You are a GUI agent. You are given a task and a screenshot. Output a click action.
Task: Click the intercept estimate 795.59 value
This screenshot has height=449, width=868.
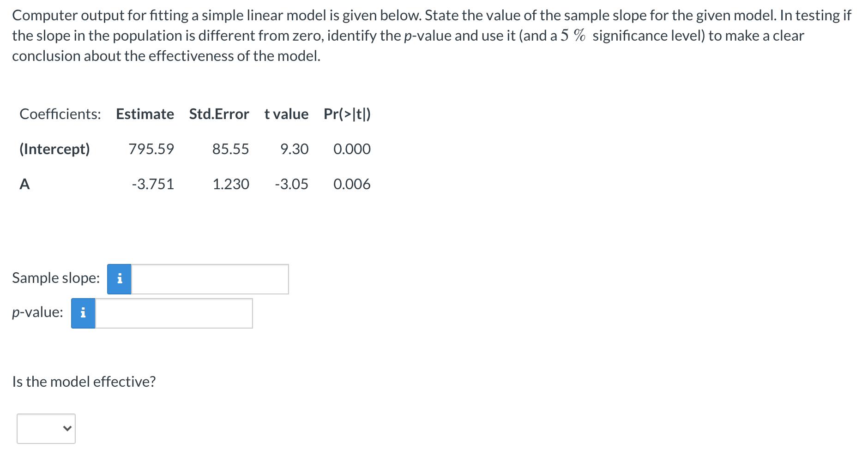pos(151,149)
